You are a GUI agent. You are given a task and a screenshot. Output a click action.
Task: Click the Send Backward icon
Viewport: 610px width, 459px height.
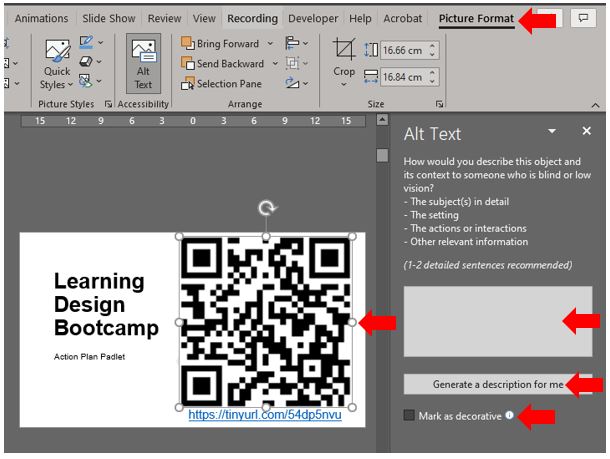[188, 63]
